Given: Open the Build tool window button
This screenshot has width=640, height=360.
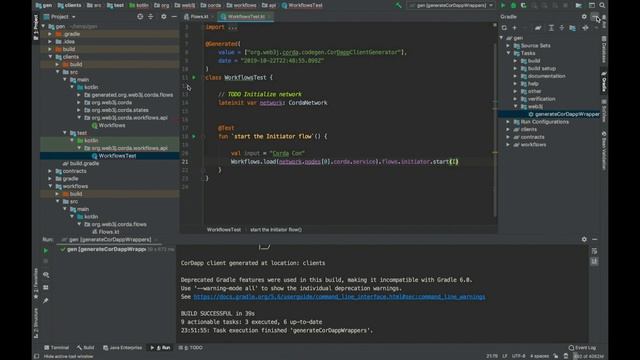Looking at the screenshot, I should 85,348.
